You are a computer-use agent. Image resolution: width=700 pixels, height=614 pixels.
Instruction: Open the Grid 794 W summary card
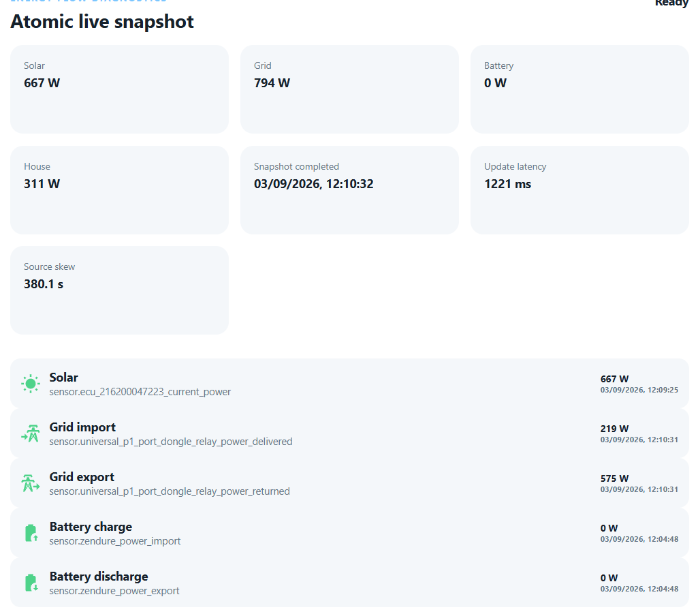tap(349, 89)
